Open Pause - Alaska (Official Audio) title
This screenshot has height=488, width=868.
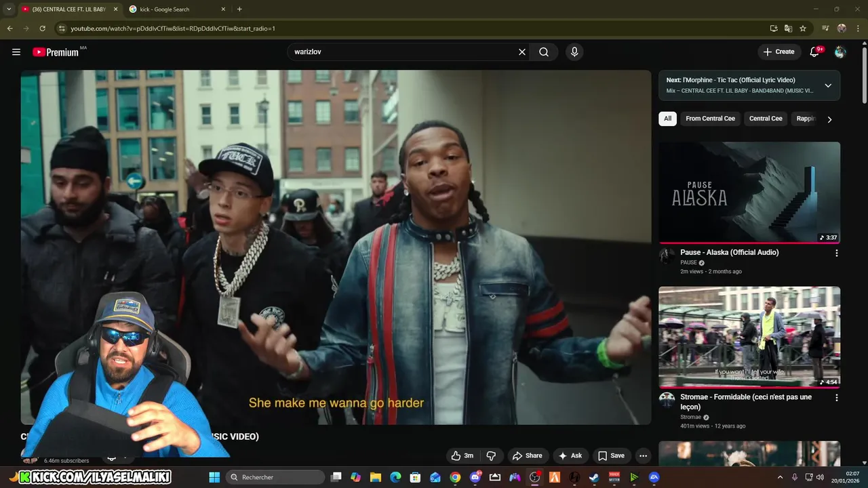730,252
